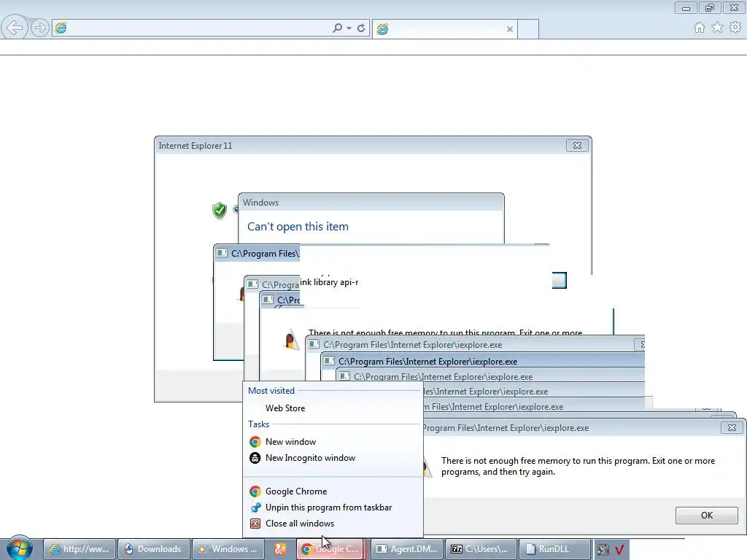Click OK on the not enough memory dialog
Screen dimensions: 747x560
706,516
